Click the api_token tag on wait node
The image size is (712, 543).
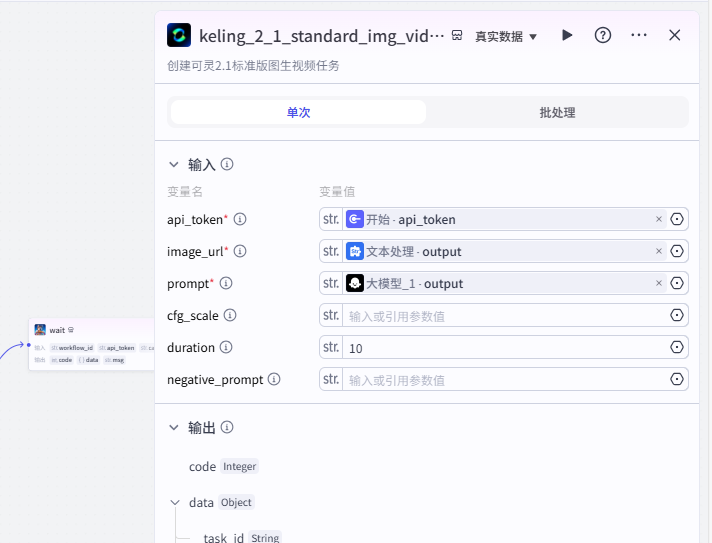117,348
